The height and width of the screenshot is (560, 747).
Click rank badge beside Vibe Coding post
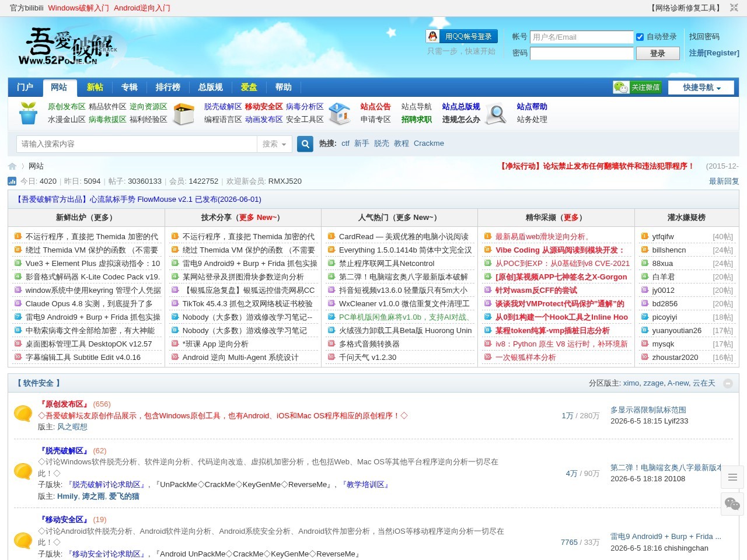click(x=488, y=250)
